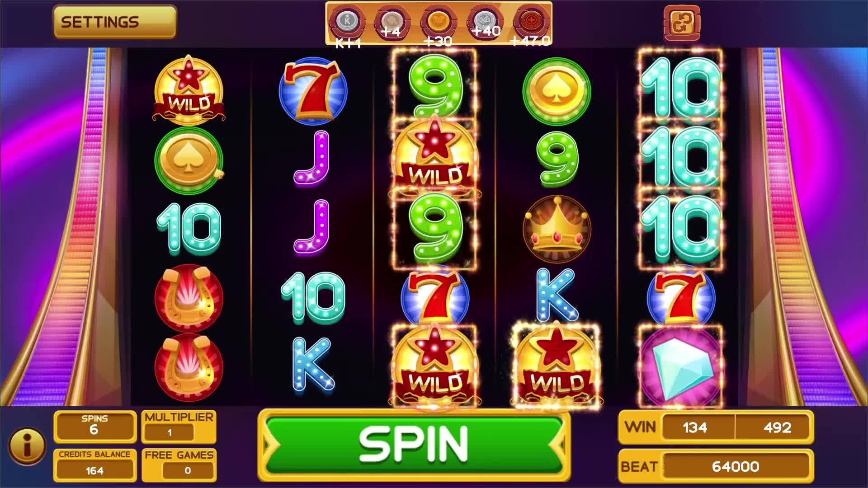Screen dimensions: 868x488
Task: Click the gold spade coin on the fourth reel
Action: pyautogui.click(x=557, y=92)
